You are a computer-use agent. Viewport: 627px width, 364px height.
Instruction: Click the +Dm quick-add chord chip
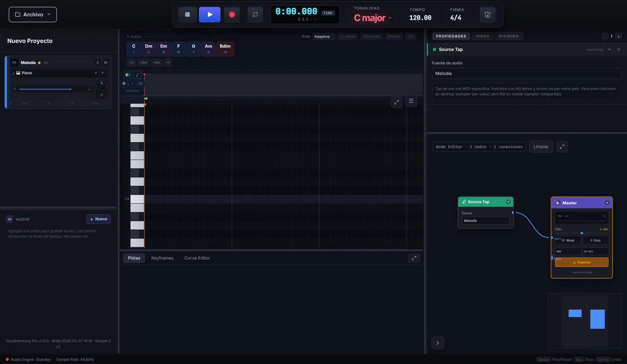[x=143, y=63]
